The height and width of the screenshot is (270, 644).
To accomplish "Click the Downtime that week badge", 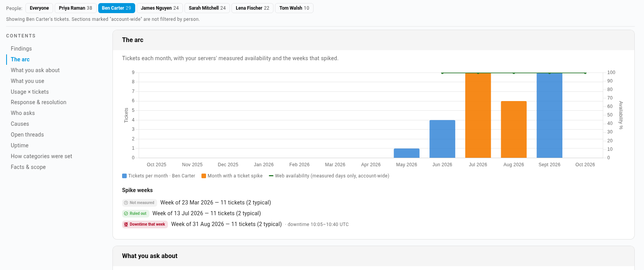I will point(145,224).
